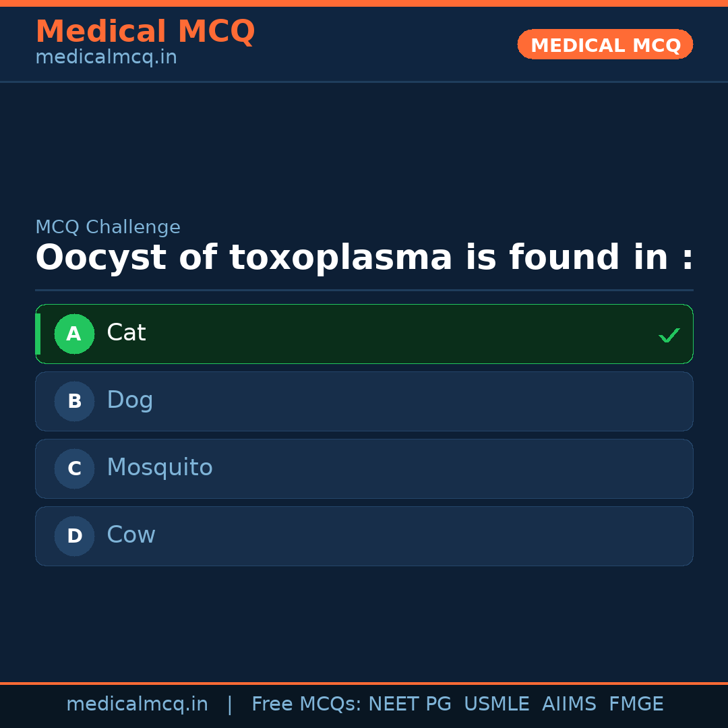This screenshot has width=728, height=728.
Task: Click the orange MEDICAL MCQ badge
Action: (605, 44)
